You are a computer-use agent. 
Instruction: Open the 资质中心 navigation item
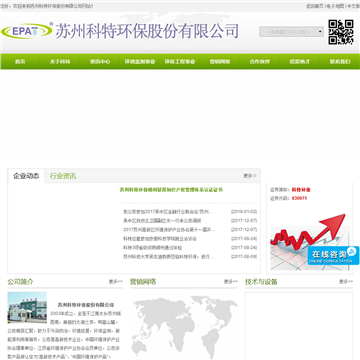(x=100, y=62)
